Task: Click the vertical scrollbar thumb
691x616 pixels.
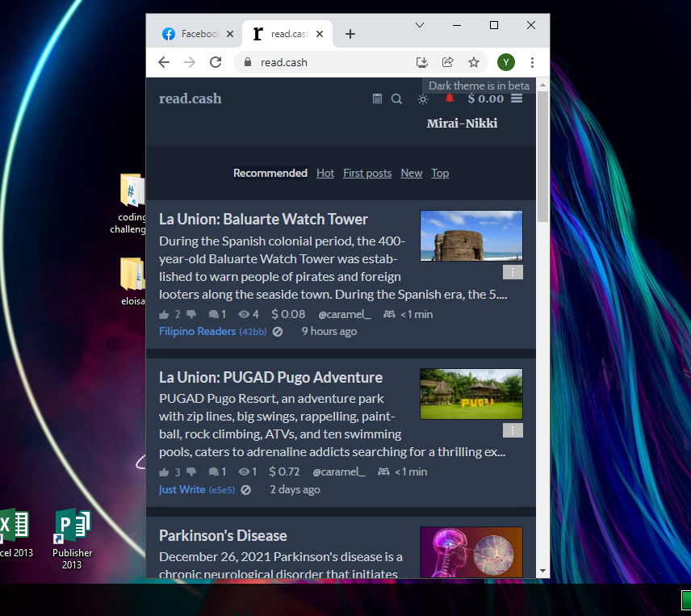Action: (542, 157)
